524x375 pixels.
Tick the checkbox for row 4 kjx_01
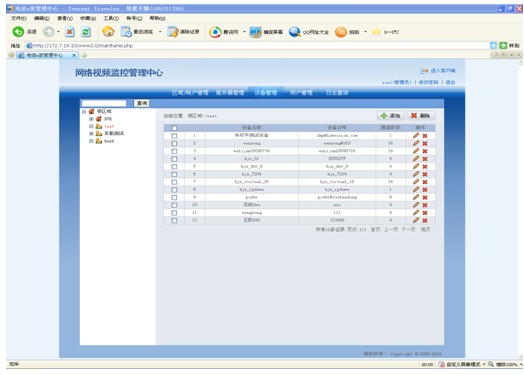pyautogui.click(x=174, y=159)
